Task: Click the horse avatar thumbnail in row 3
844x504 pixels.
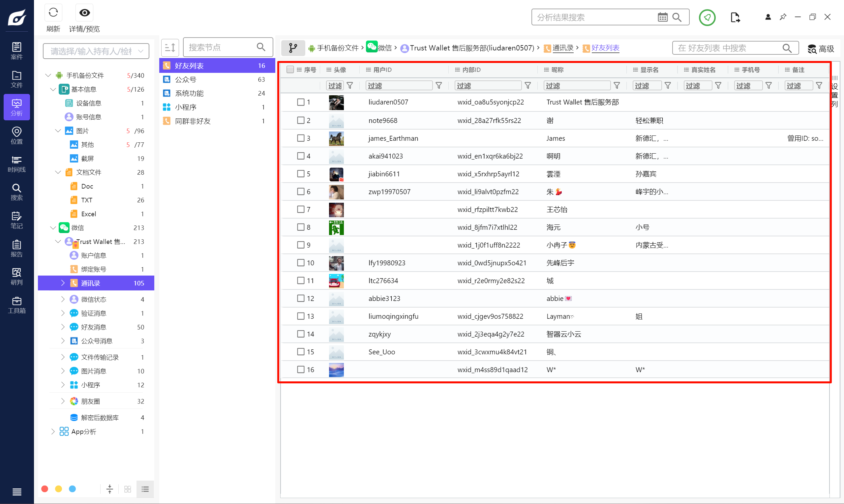Action: tap(336, 138)
